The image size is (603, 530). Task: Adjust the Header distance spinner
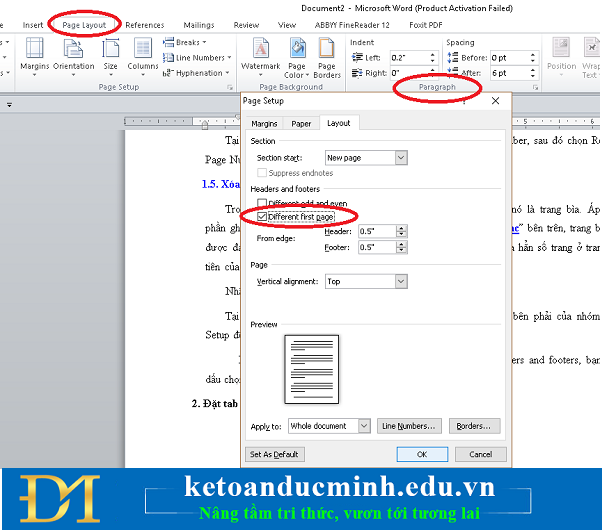(401, 231)
